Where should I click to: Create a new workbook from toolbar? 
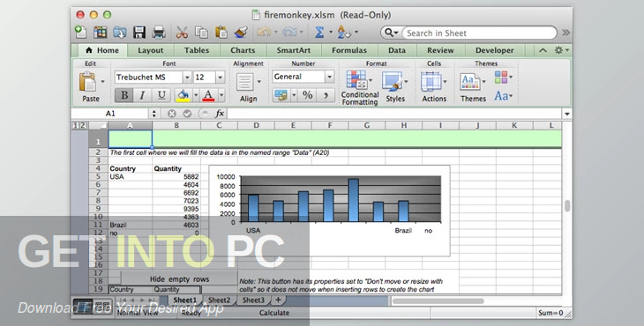coord(80,33)
